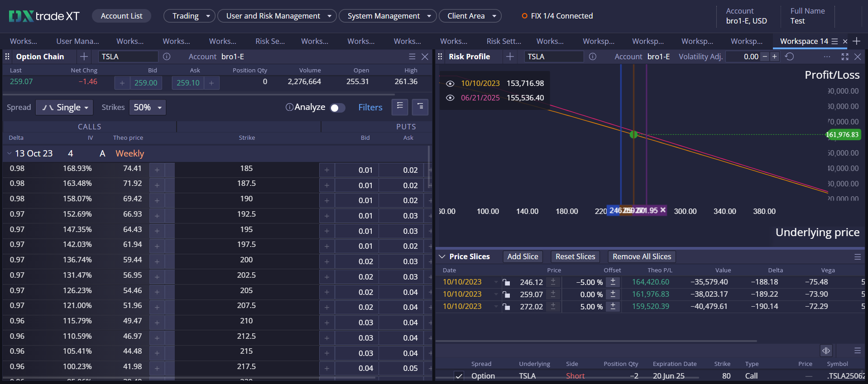Click the TSLA symbol field in Risk Profile
The width and height of the screenshot is (868, 384).
pos(553,57)
